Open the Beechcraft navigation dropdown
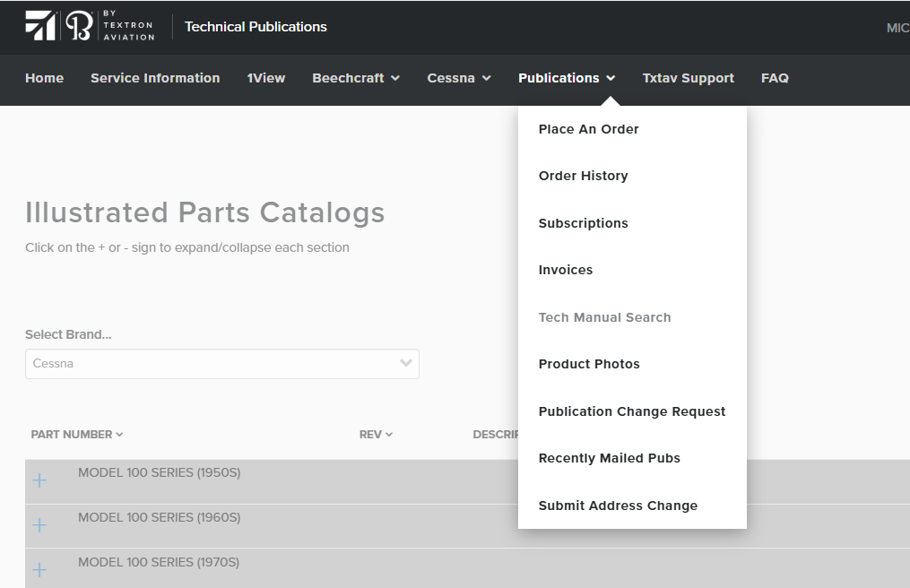The image size is (910, 588). (356, 78)
